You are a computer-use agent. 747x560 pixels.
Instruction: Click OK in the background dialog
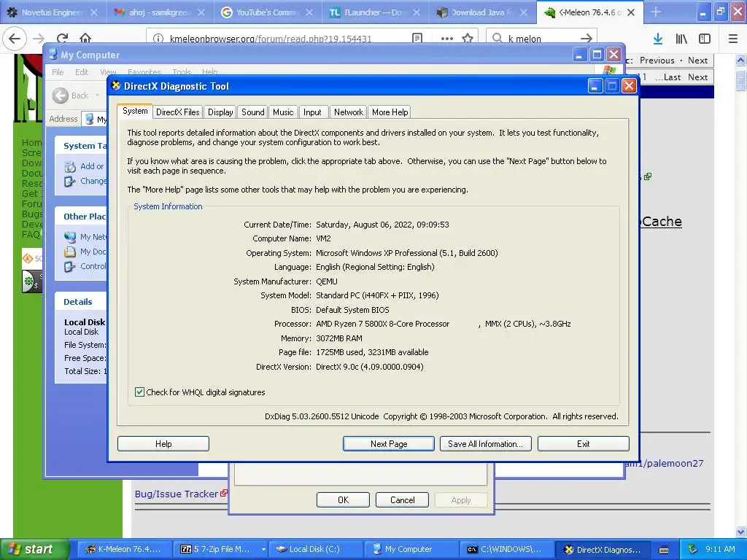[x=343, y=500]
